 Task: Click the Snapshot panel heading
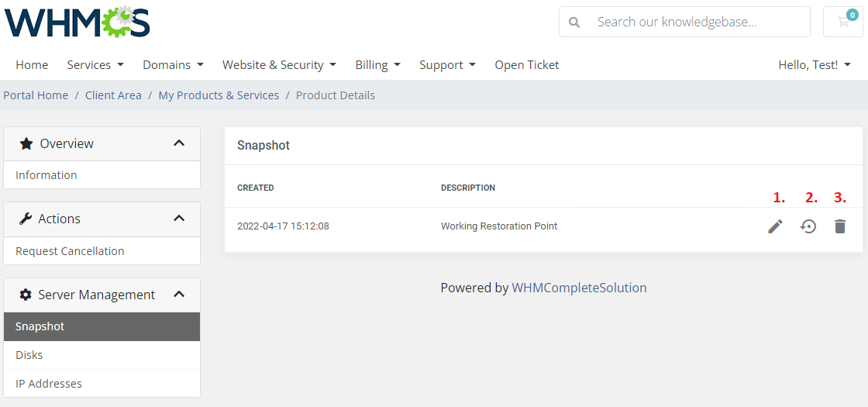[263, 146]
